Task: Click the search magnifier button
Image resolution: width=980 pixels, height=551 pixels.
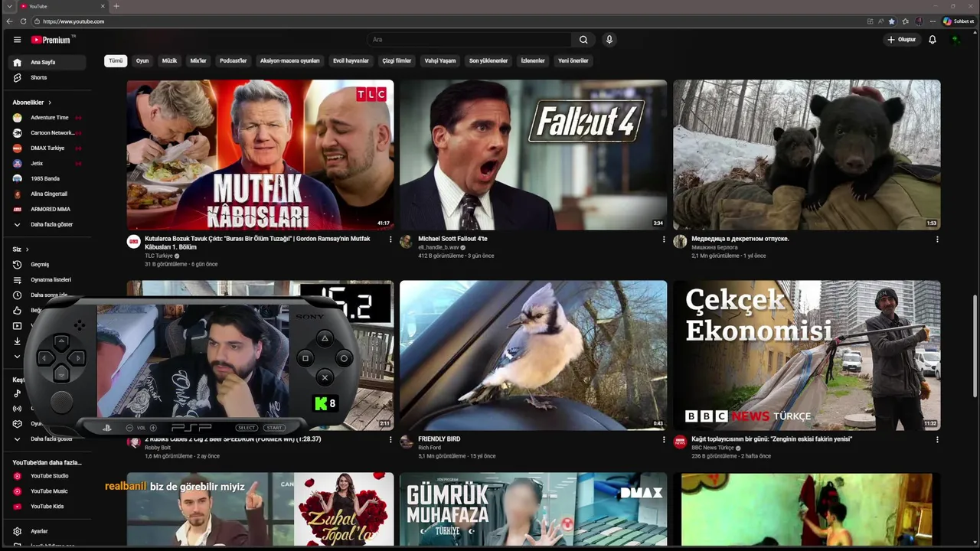Action: point(583,40)
